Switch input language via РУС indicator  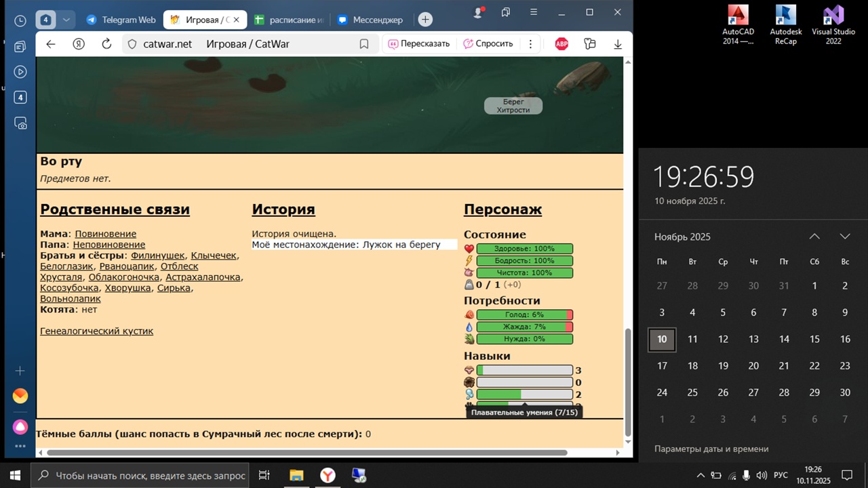781,476
